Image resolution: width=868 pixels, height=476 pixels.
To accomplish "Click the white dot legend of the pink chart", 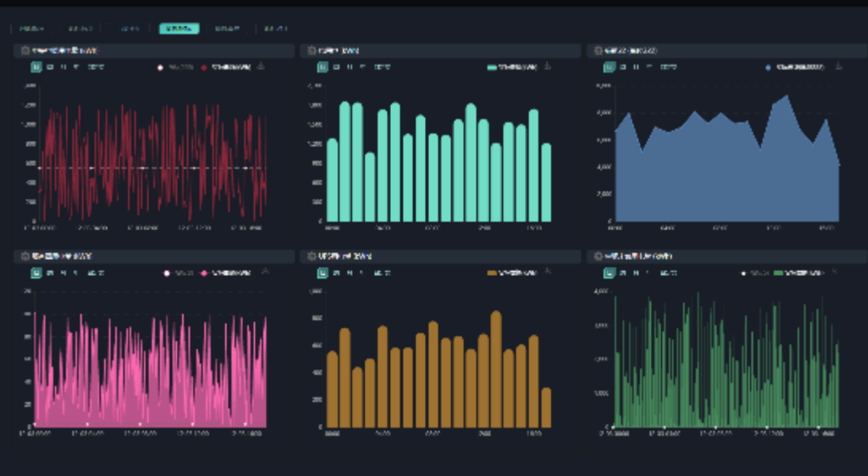I will (167, 273).
